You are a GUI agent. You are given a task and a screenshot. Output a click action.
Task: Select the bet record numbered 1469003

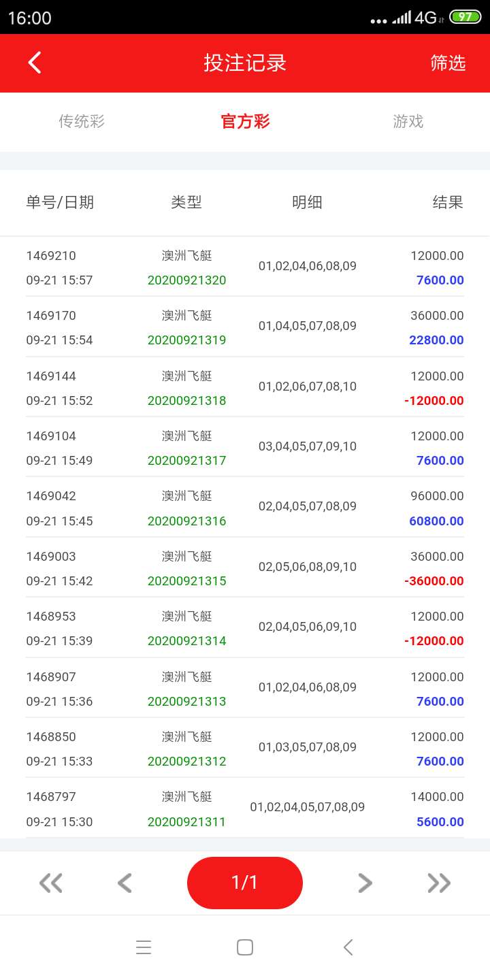point(51,557)
